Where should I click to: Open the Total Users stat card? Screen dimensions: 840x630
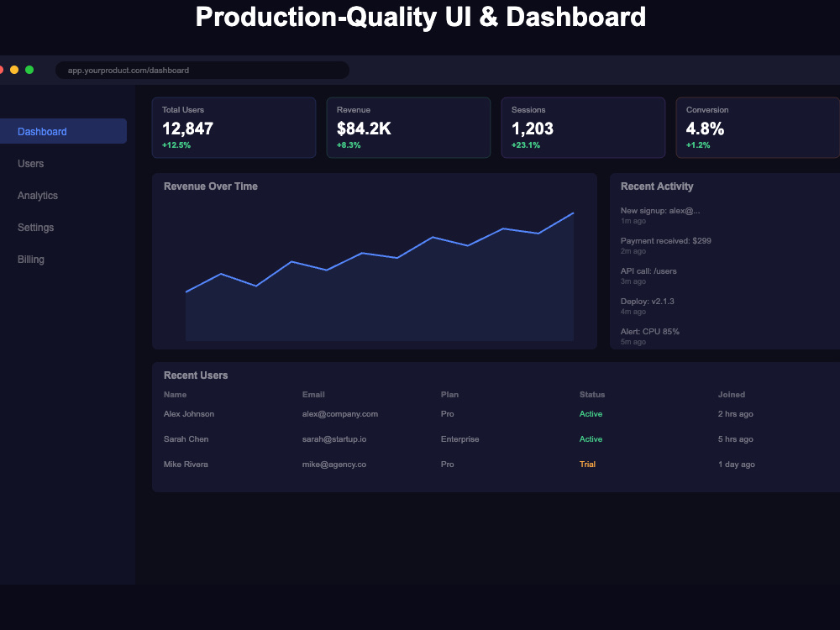click(x=234, y=128)
